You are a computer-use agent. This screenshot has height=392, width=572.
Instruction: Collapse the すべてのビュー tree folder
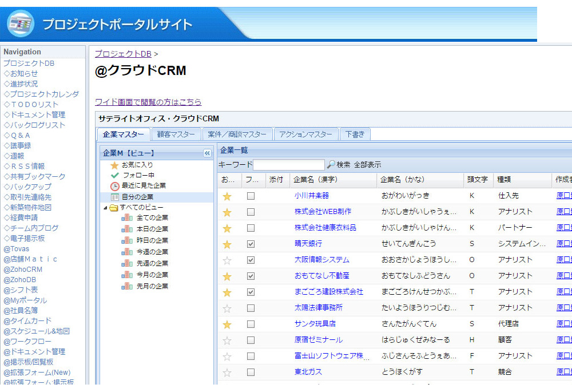pyautogui.click(x=105, y=208)
